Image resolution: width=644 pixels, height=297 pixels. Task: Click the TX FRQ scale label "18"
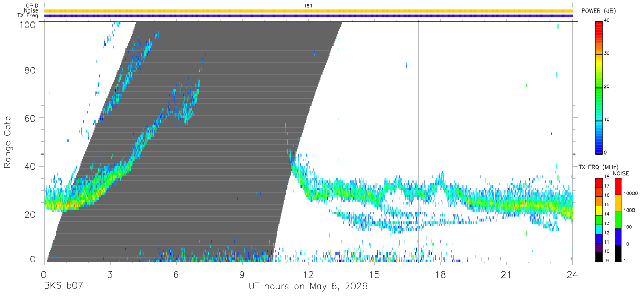[607, 178]
